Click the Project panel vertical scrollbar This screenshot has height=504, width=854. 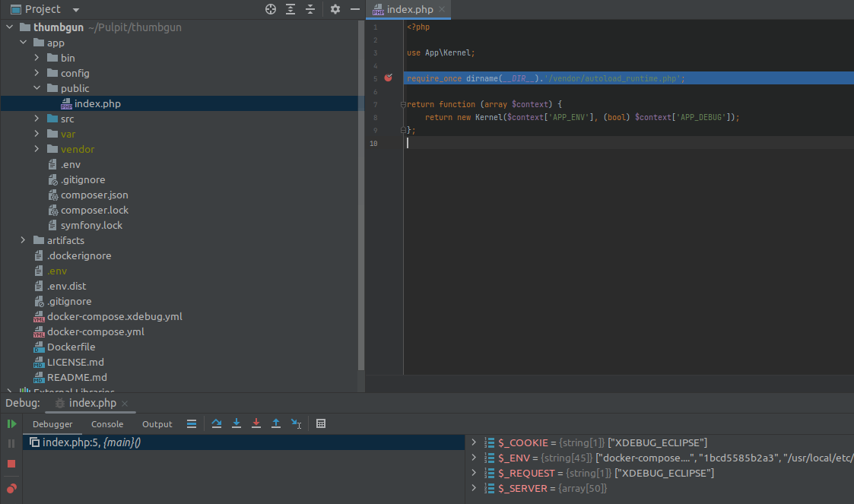point(360,196)
